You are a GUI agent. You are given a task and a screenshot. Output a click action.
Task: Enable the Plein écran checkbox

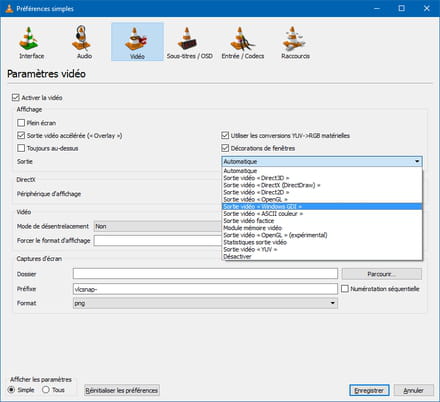21,123
